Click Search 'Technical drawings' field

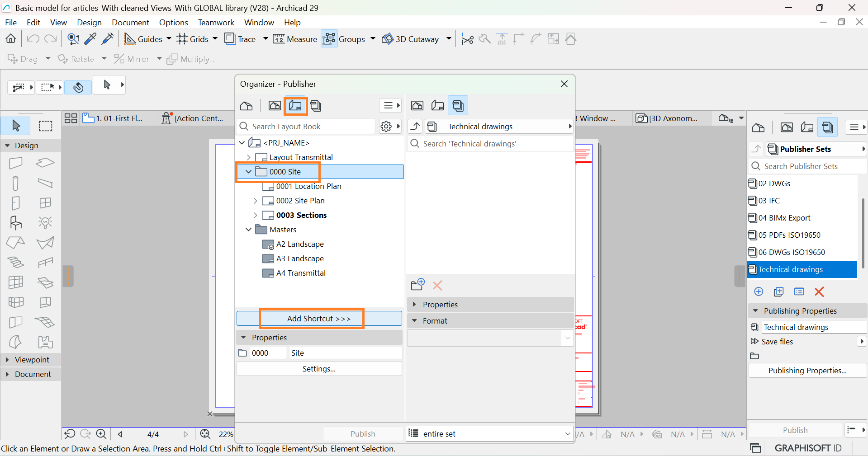[490, 144]
